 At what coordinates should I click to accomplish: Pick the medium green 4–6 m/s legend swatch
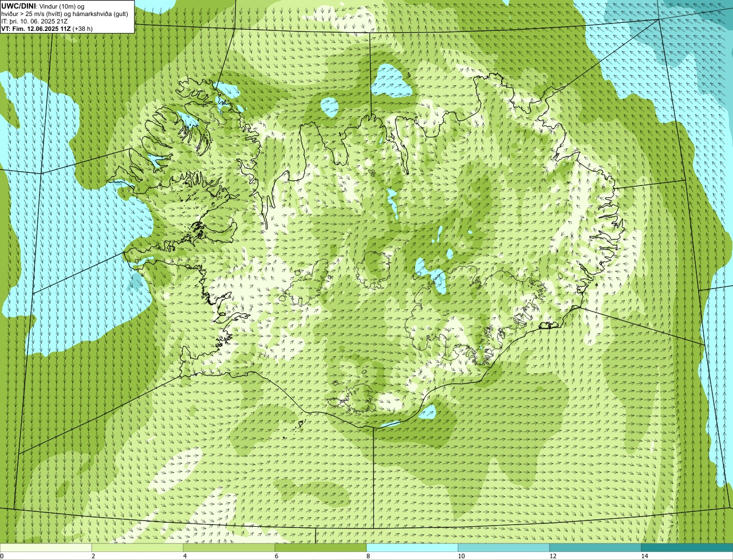pos(229,548)
